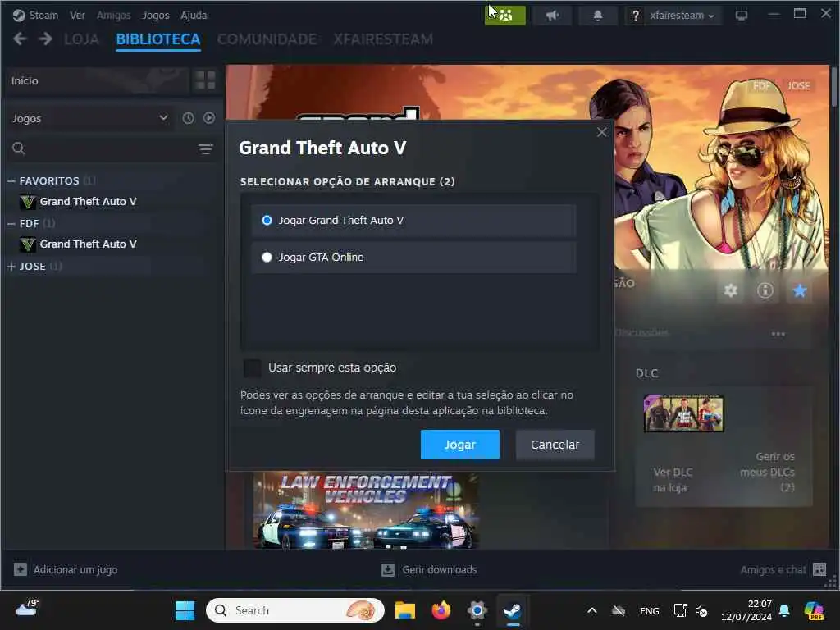Click Steam icon in taskbar
840x630 pixels.
tap(513, 610)
